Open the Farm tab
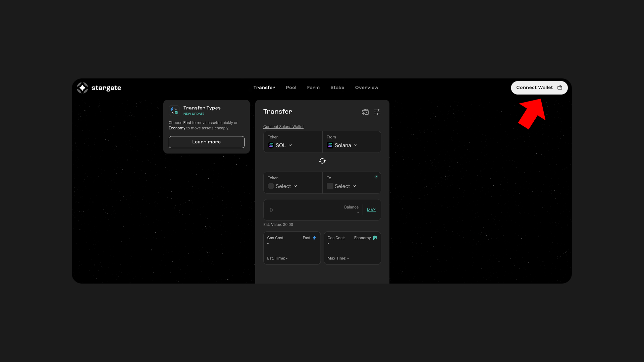644x362 pixels. [313, 87]
